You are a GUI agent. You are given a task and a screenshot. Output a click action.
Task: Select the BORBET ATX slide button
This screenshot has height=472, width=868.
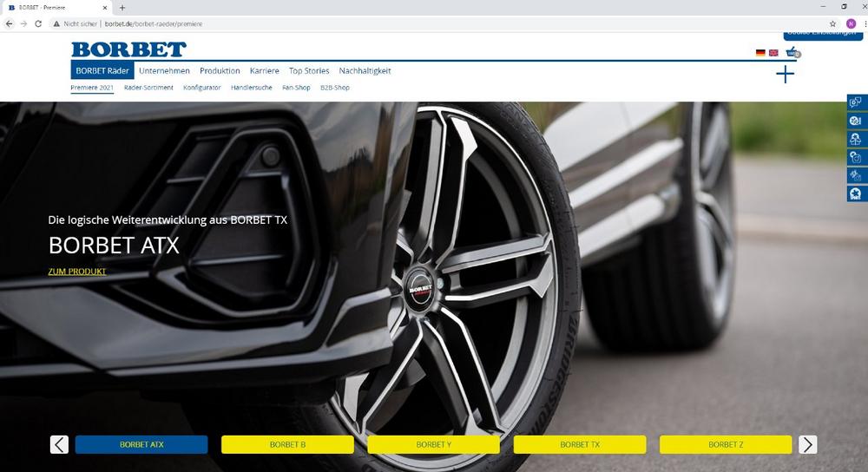tap(141, 444)
